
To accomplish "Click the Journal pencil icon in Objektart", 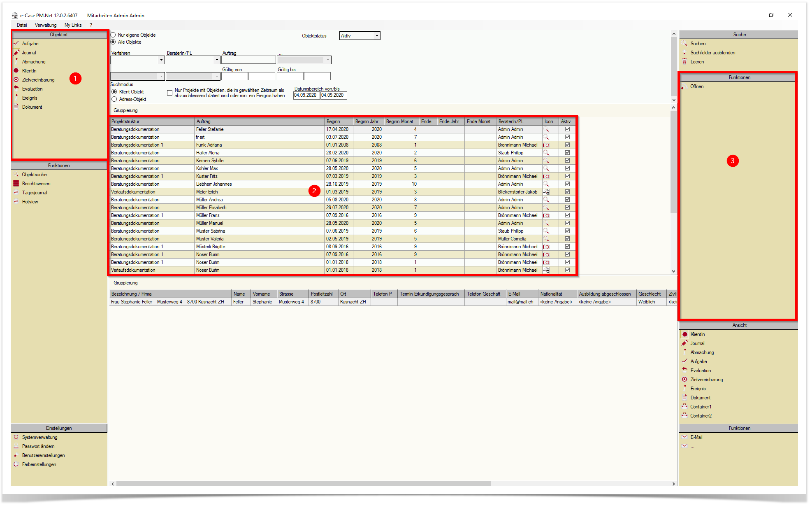I will click(x=16, y=52).
